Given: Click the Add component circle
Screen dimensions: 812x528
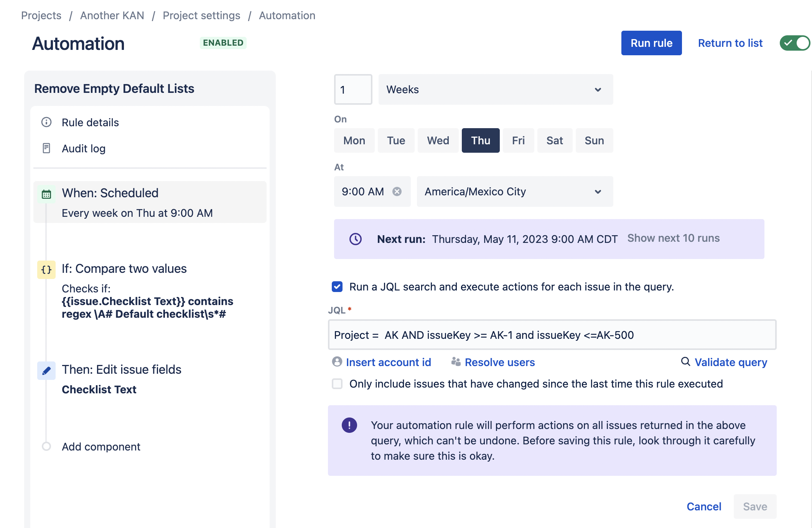Looking at the screenshot, I should (46, 446).
